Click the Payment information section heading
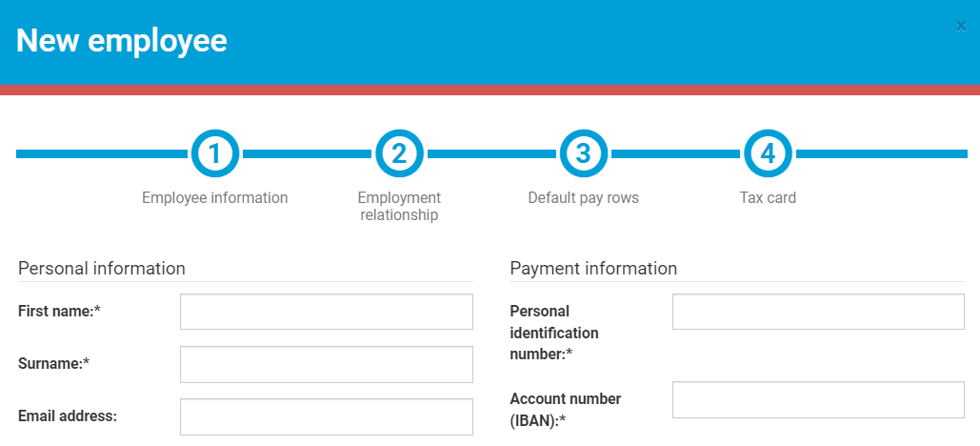The image size is (980, 446). pos(593,269)
